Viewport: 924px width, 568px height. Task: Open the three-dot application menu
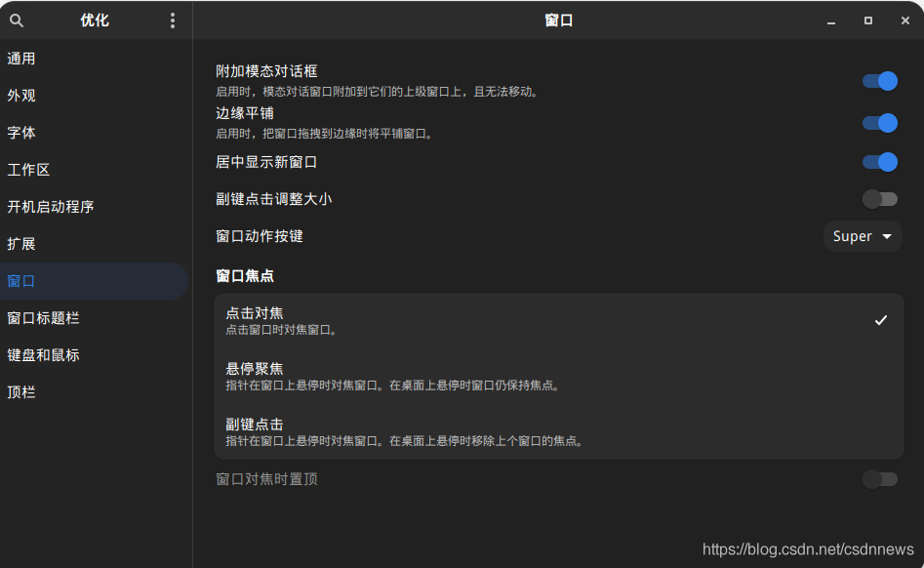pos(172,20)
